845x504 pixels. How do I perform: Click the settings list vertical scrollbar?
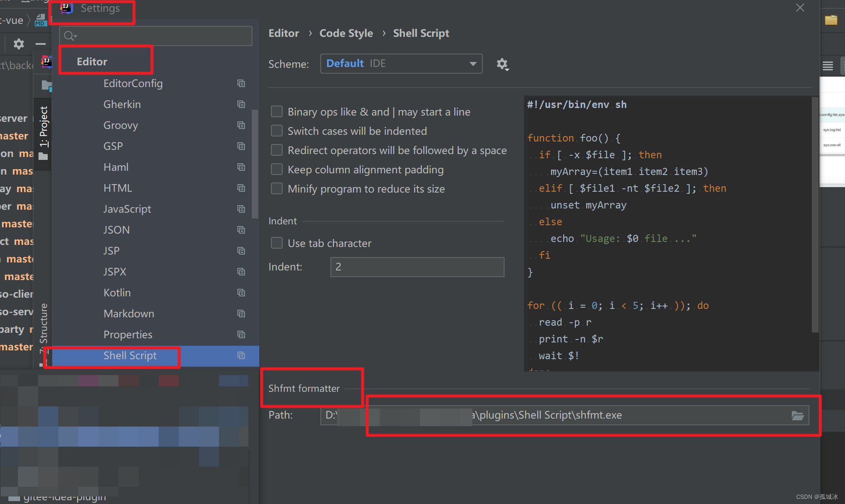255,164
